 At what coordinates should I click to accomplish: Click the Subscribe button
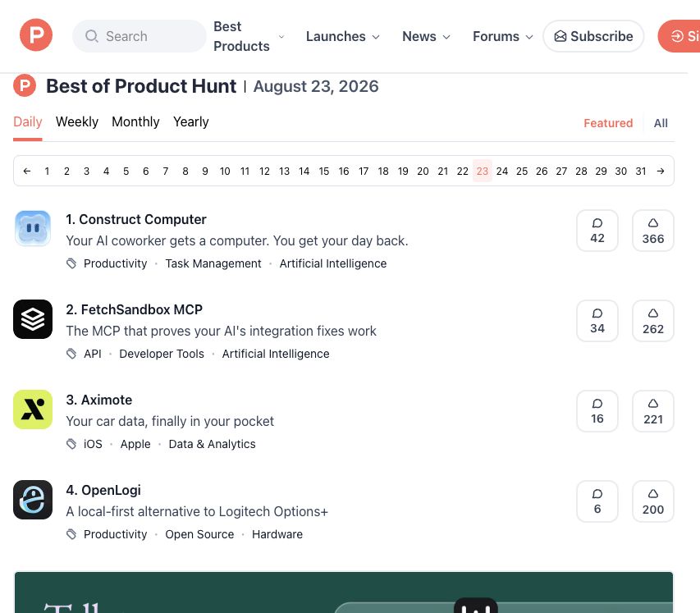(x=593, y=36)
